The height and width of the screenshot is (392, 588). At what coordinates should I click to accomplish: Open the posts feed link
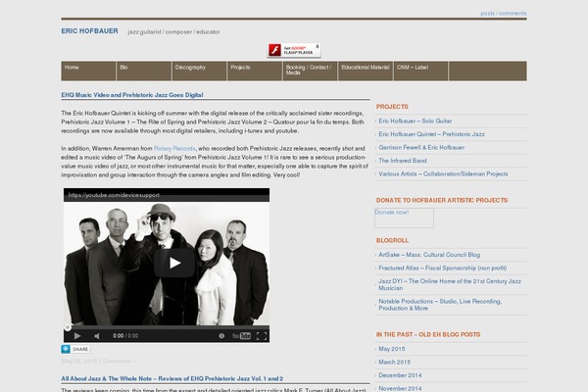[x=487, y=13]
